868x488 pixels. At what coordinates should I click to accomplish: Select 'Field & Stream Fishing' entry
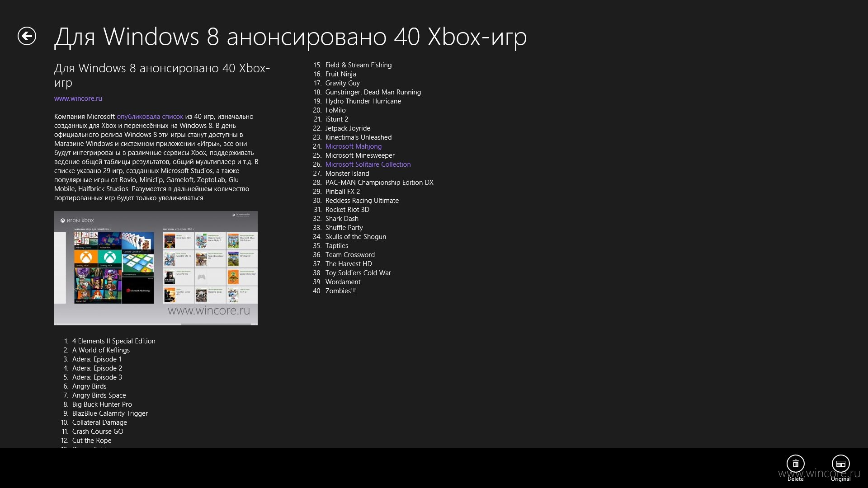(x=359, y=65)
